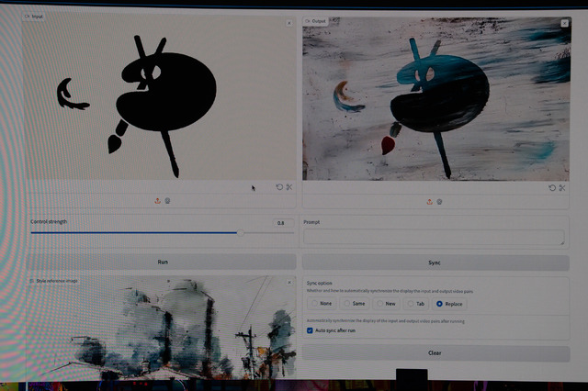Select the None sync option
588x391 pixels.
[315, 303]
